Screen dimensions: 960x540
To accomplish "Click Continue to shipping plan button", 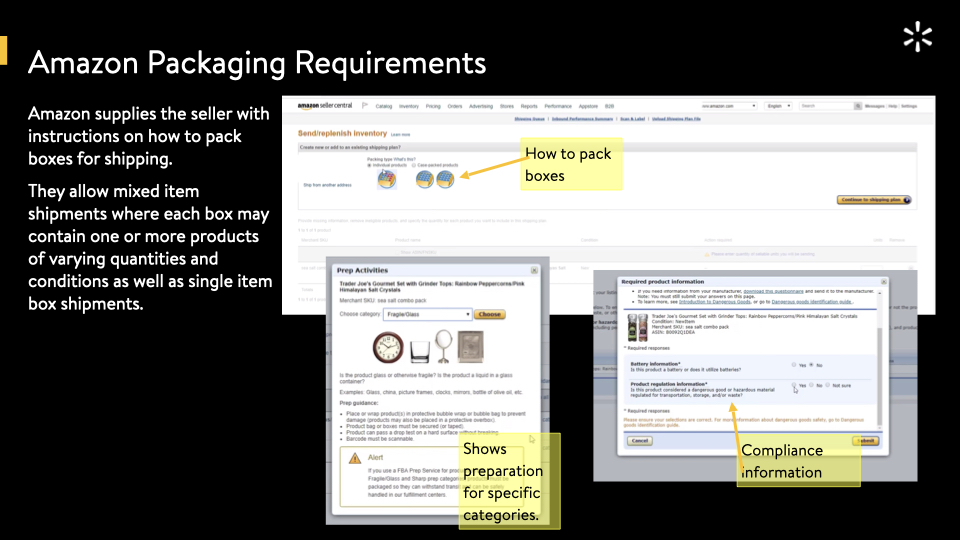I will (x=874, y=200).
